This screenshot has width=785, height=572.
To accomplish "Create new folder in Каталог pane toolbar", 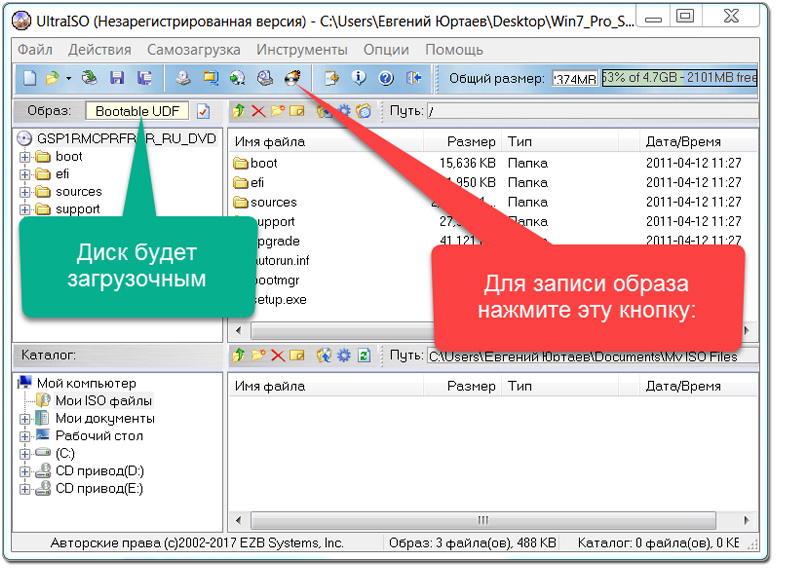I will 258,355.
